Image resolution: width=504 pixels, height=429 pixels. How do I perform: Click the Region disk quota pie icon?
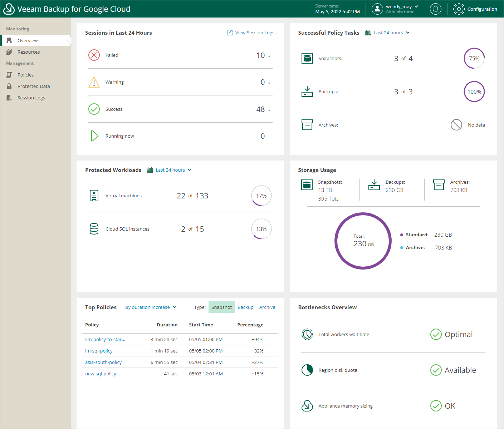tap(307, 370)
